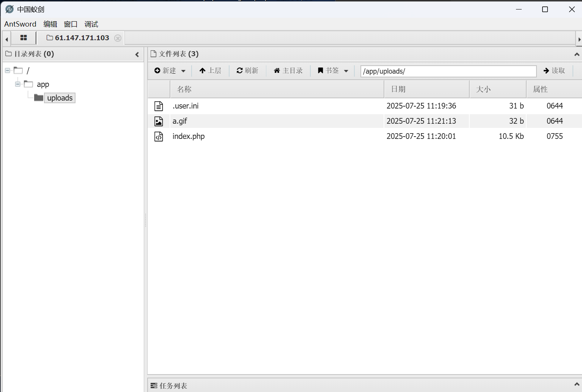582x392 pixels.
Task: Open the AntSword menu
Action: point(20,24)
